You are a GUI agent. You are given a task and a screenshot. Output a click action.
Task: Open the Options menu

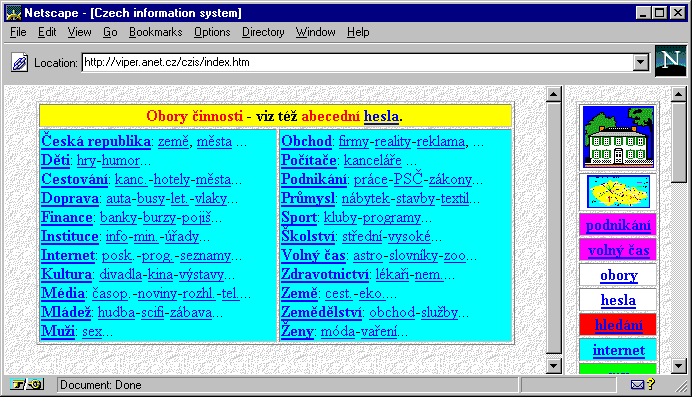[x=212, y=32]
